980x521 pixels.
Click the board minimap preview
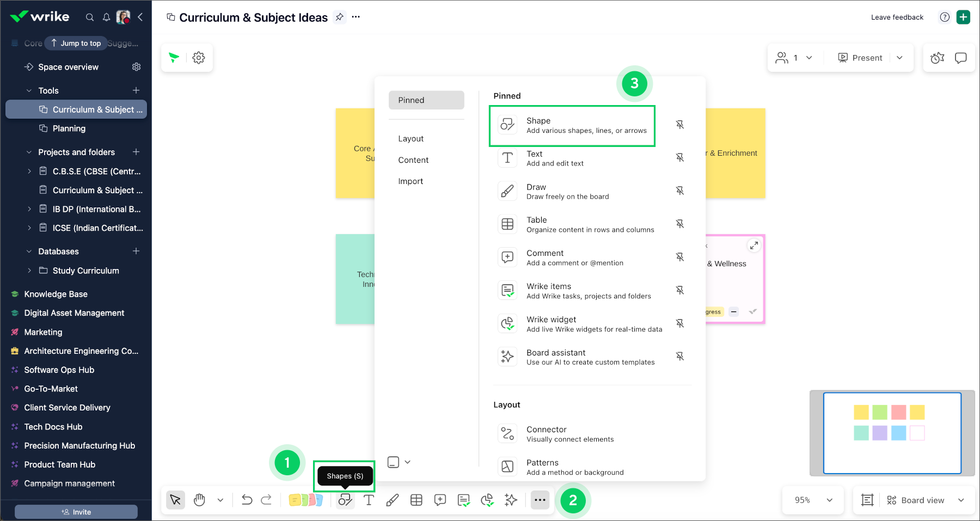[892, 433]
